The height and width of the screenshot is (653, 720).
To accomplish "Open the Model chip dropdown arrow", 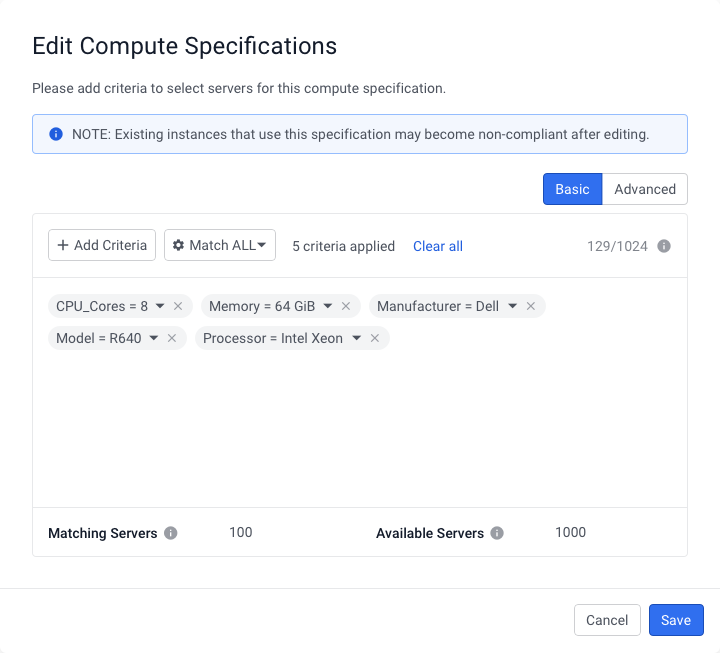I will (154, 338).
